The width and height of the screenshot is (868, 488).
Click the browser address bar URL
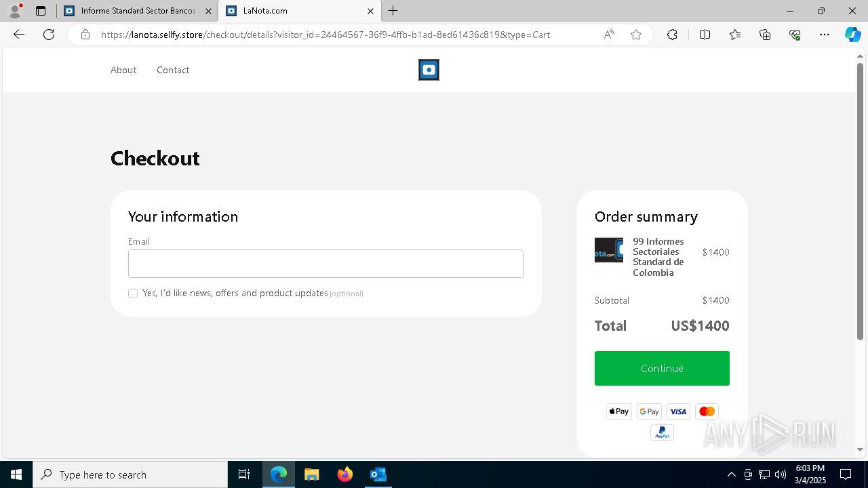coord(325,35)
